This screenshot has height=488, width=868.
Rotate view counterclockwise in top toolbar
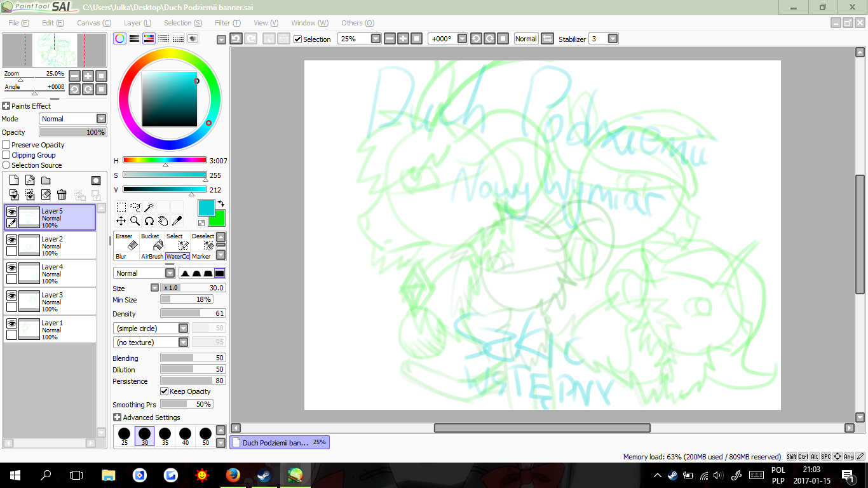pos(476,39)
